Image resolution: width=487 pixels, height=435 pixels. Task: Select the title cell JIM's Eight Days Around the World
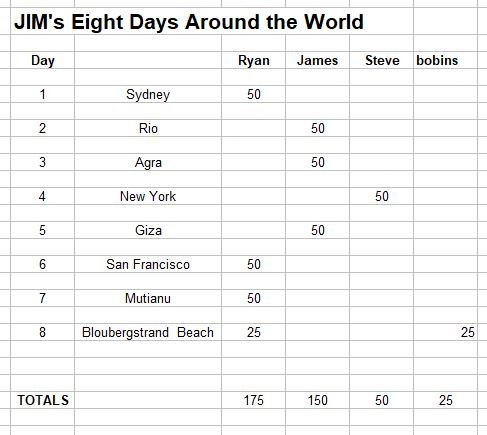(x=189, y=22)
